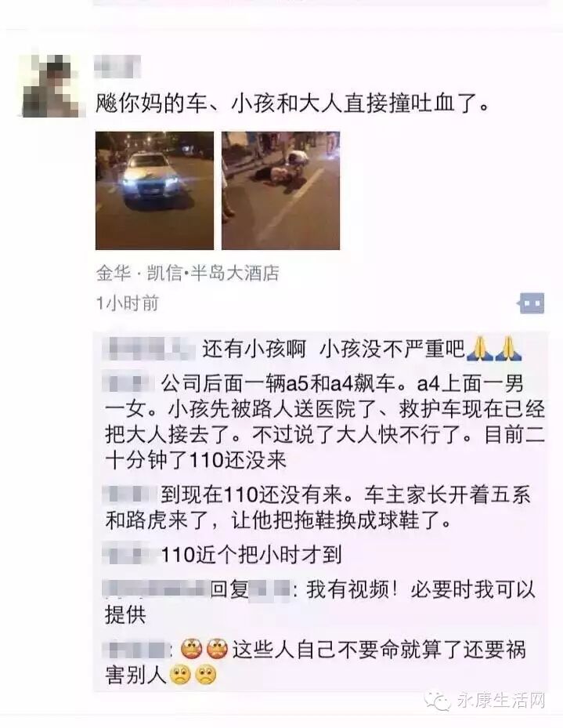Open the comment/like bubble icon
Viewport: 563px width, 728px height.
(532, 303)
